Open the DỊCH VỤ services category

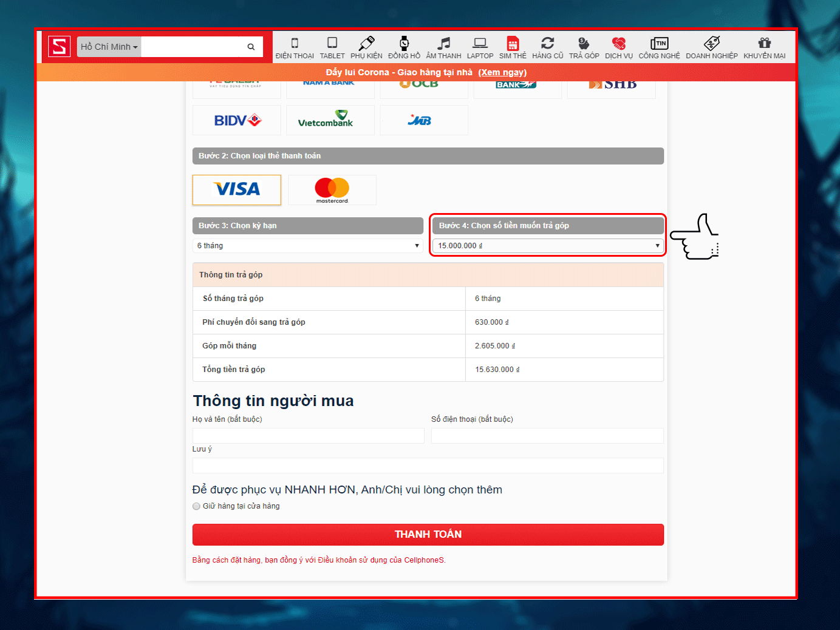pyautogui.click(x=618, y=48)
